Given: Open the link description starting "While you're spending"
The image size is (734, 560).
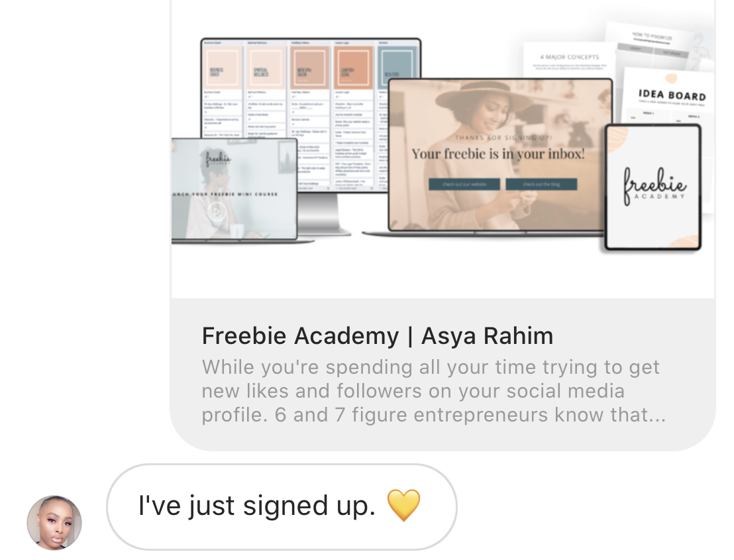Looking at the screenshot, I should click(433, 391).
